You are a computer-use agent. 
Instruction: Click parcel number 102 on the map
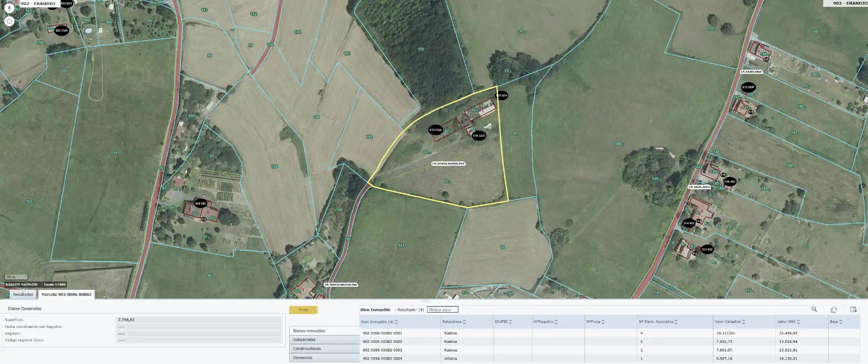coord(369,137)
